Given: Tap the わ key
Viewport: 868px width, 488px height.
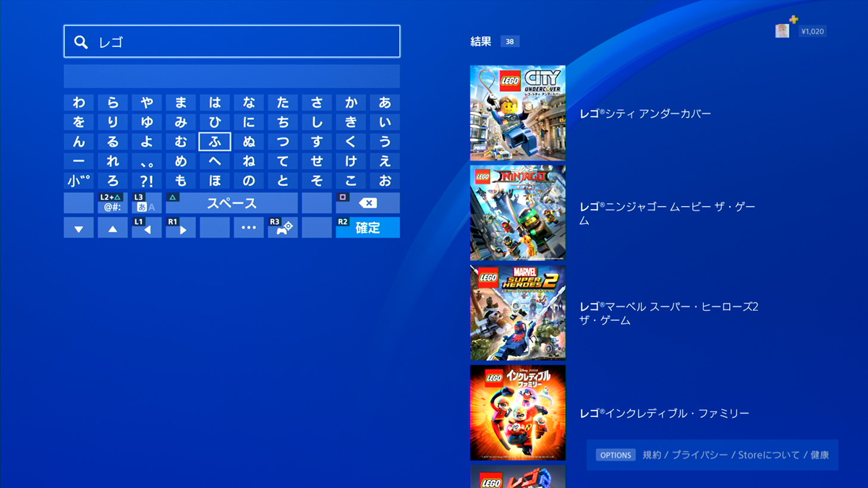Looking at the screenshot, I should [79, 103].
